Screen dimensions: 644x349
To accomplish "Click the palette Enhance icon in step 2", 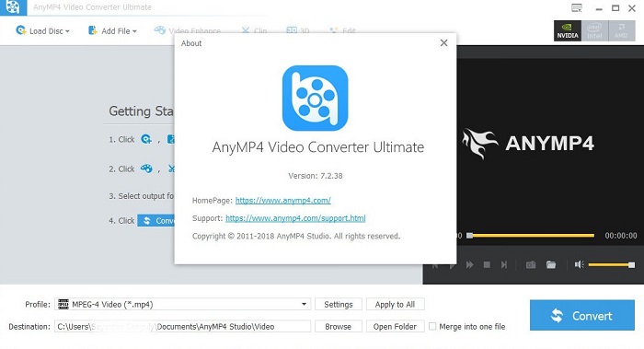I will pyautogui.click(x=146, y=169).
